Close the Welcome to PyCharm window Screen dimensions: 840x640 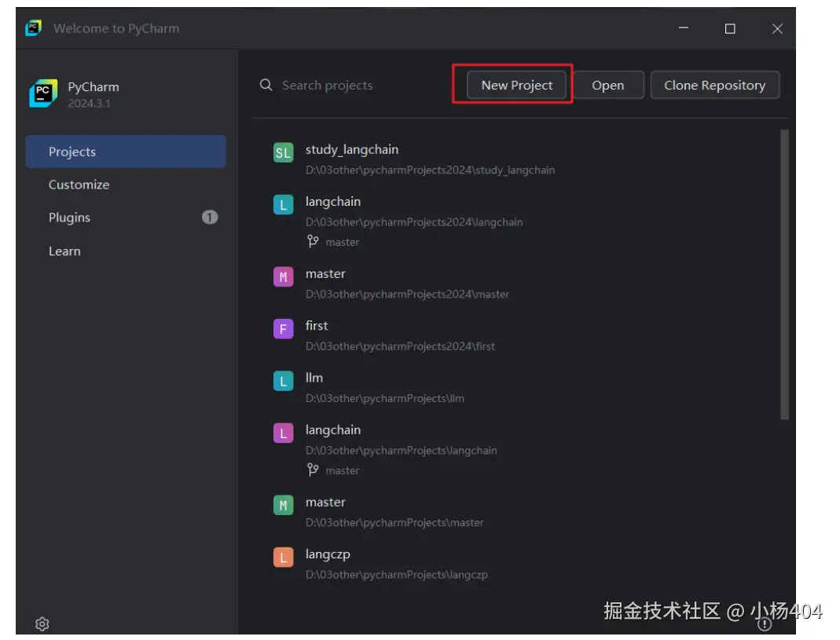pyautogui.click(x=777, y=28)
